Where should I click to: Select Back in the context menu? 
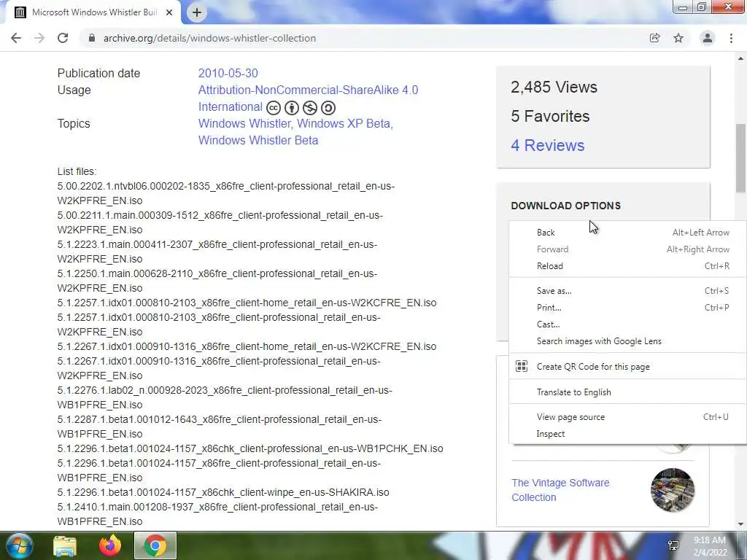[x=627, y=233]
